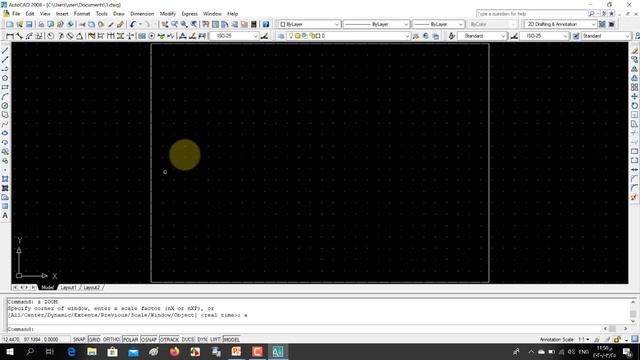
Task: Toggle LWT lineweight display
Action: pyautogui.click(x=215, y=340)
